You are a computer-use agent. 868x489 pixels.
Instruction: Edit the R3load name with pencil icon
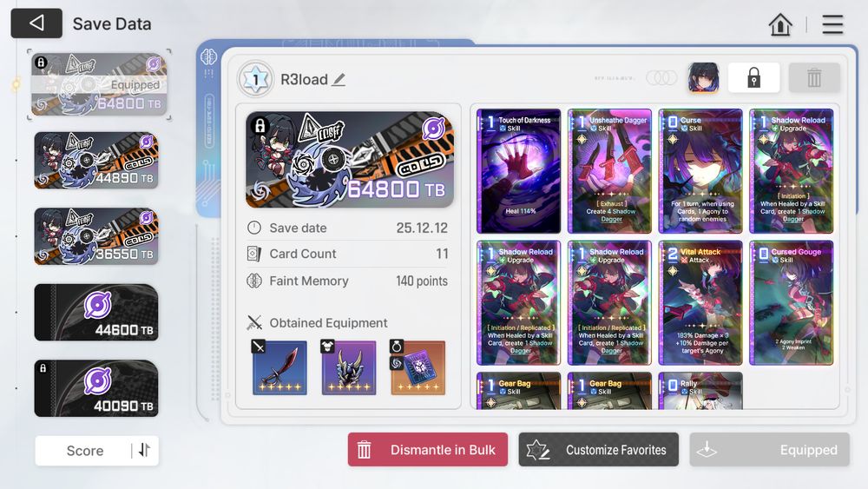click(339, 80)
